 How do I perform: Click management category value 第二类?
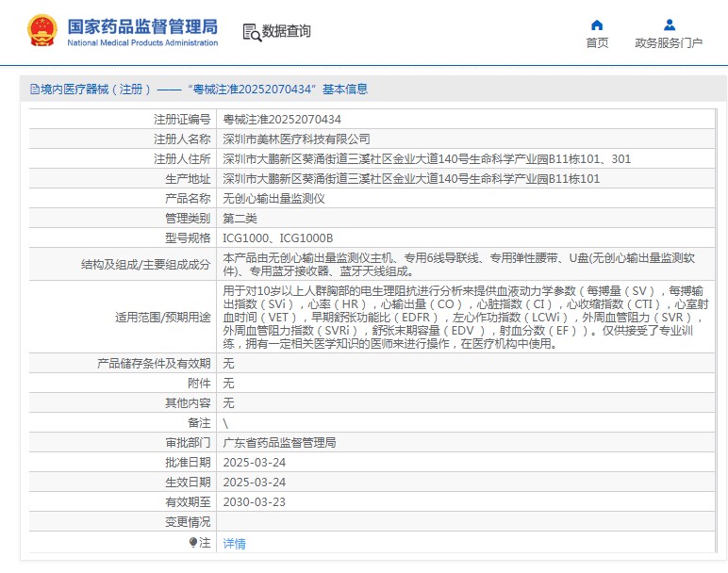tap(240, 219)
